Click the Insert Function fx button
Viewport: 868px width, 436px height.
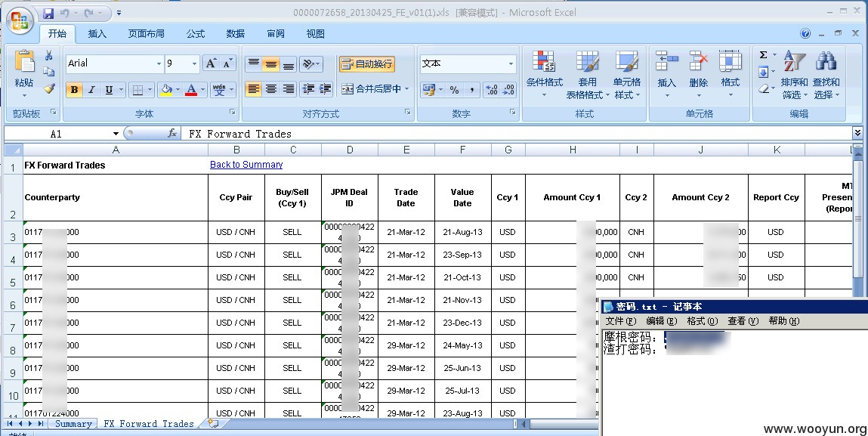(x=172, y=134)
